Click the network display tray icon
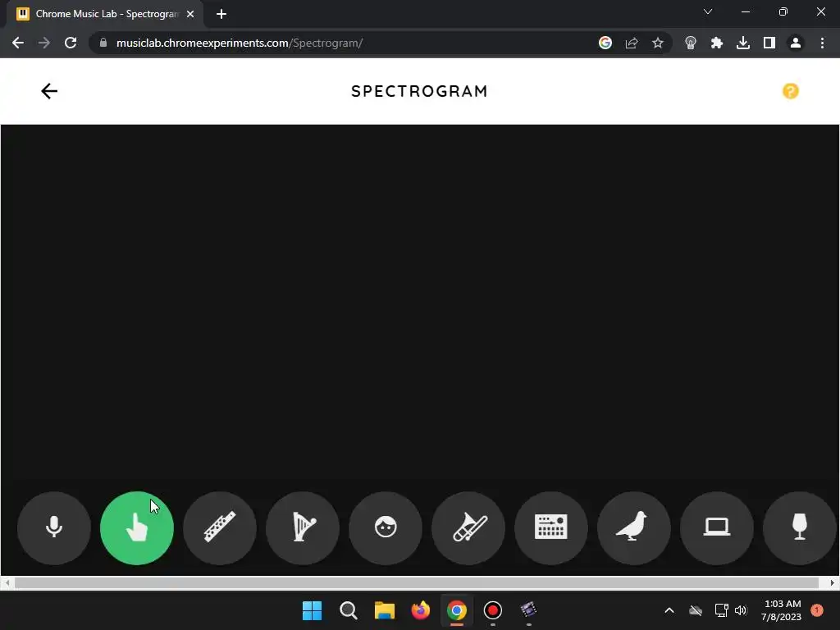The height and width of the screenshot is (630, 840). (x=721, y=610)
